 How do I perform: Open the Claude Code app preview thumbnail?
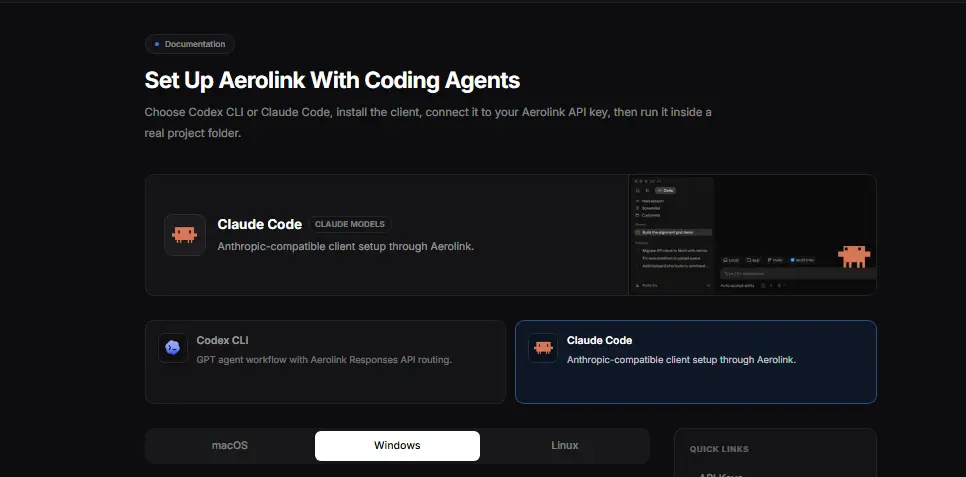(752, 235)
